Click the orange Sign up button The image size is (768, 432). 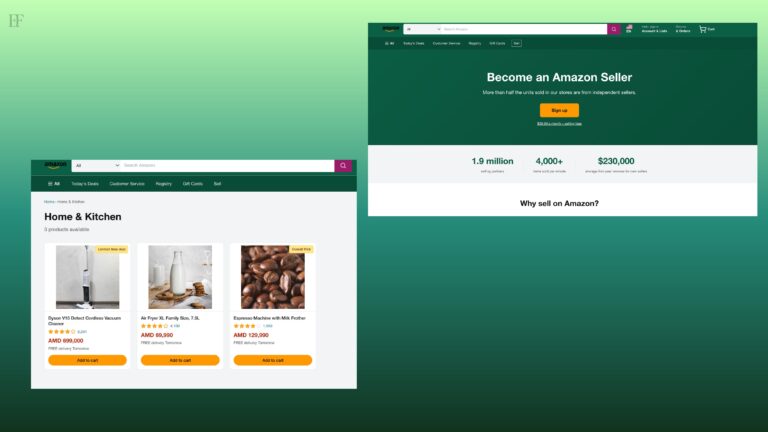(559, 110)
